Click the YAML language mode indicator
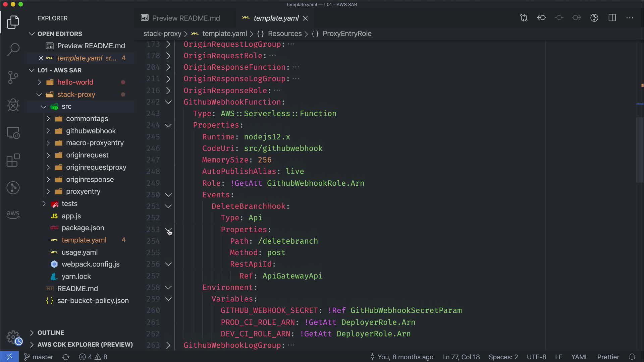 click(579, 357)
